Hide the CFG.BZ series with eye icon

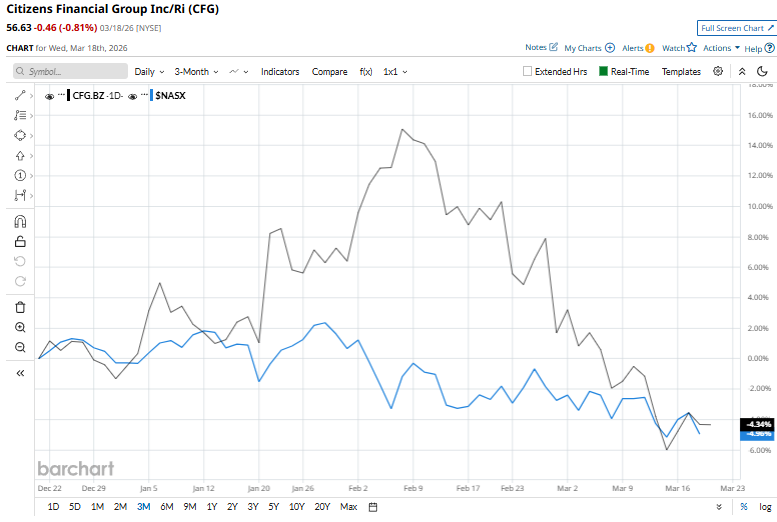coord(50,95)
